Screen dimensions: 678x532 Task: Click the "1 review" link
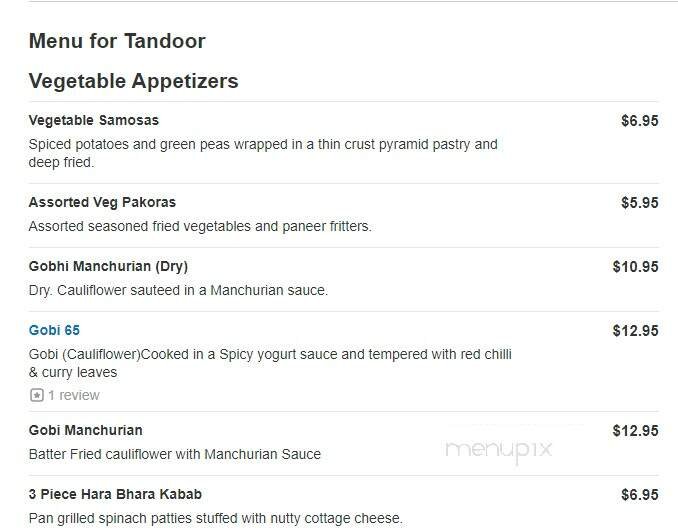(x=74, y=395)
